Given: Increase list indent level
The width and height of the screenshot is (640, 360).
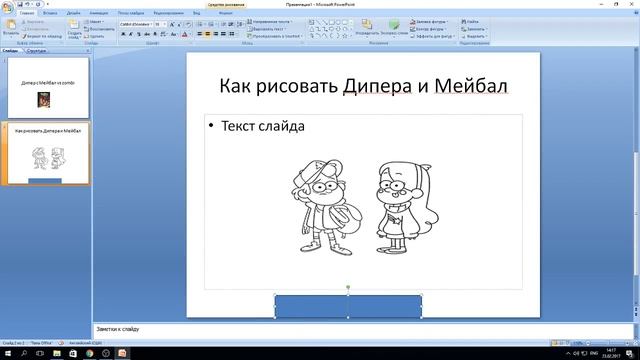Looking at the screenshot, I should (231, 24).
